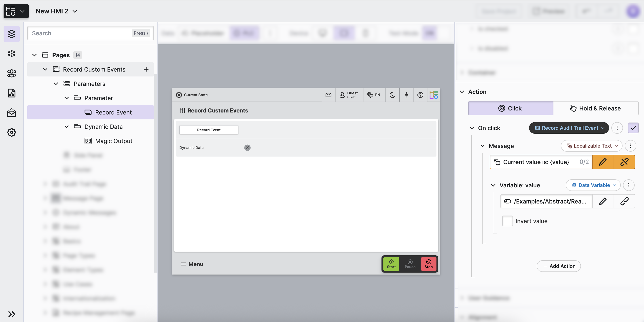Click the users group sidebar icon
This screenshot has width=644, height=322.
(11, 73)
